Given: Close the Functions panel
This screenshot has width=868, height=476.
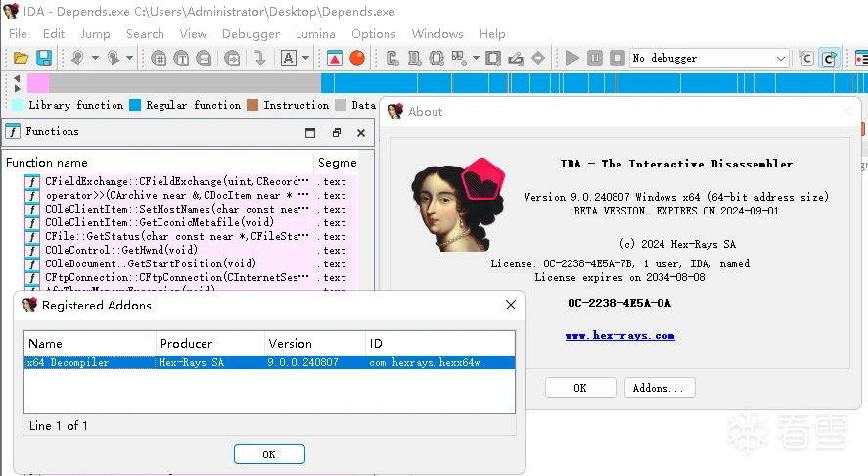Looking at the screenshot, I should (361, 133).
